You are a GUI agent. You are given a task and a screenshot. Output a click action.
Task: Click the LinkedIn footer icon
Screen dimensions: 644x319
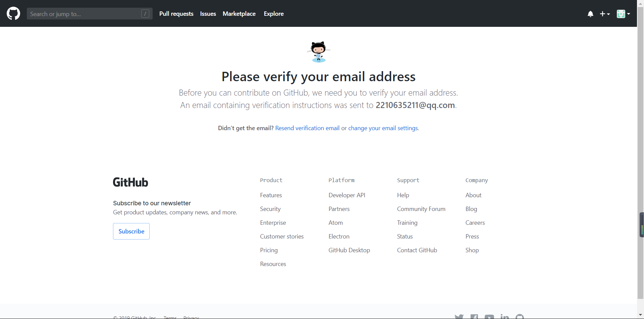504,316
